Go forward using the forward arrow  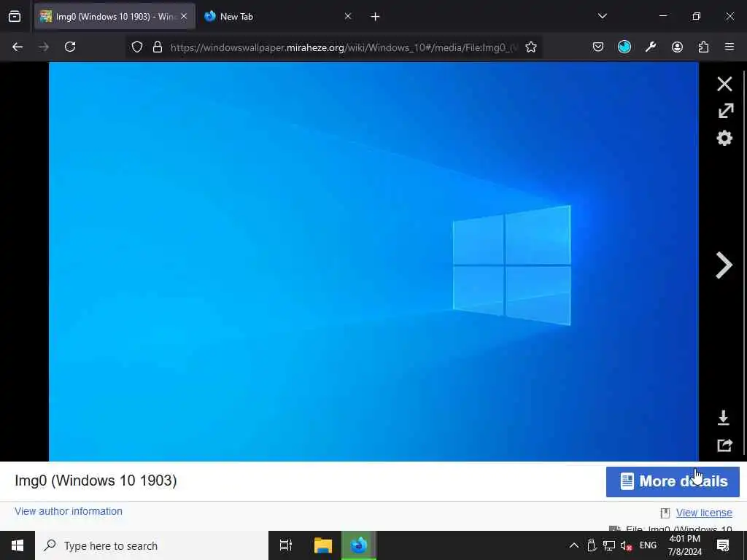44,47
